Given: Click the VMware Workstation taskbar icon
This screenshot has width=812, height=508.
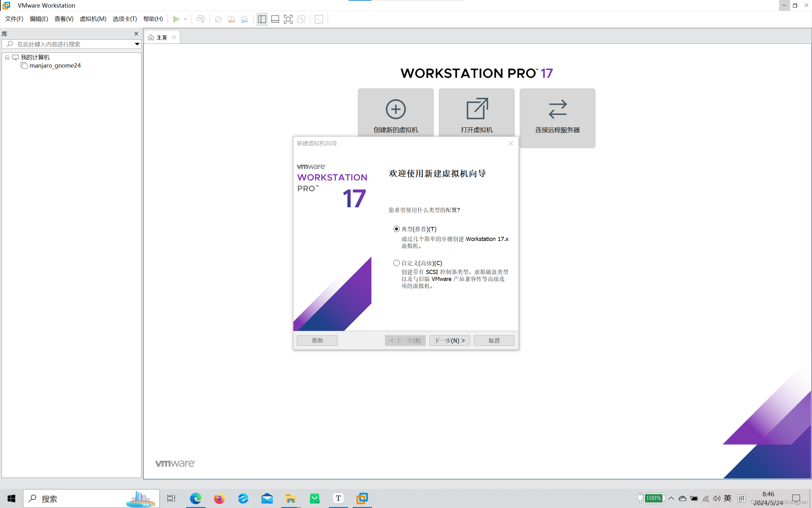Looking at the screenshot, I should [362, 498].
